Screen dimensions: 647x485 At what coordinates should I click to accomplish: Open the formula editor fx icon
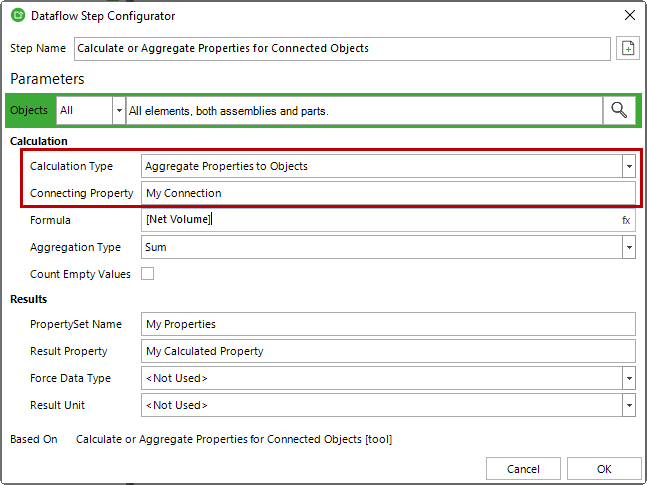tap(626, 220)
